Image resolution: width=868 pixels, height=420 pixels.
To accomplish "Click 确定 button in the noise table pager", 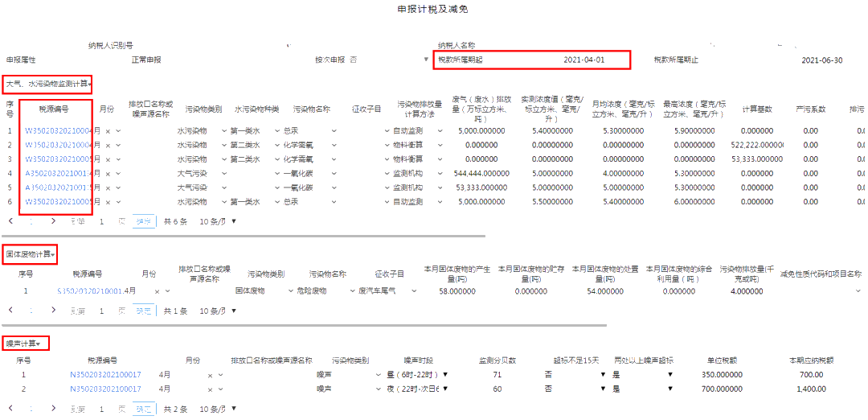I will 143,410.
